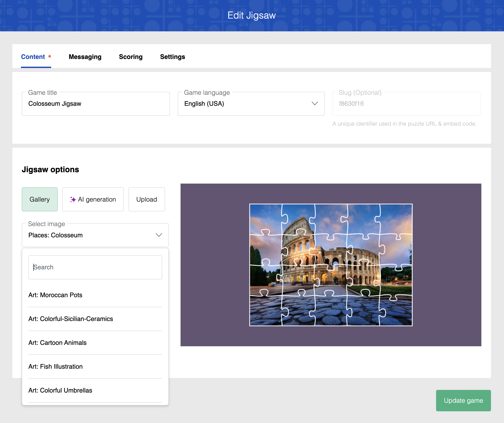
Task: Collapse the Select image dropdown
Action: click(95, 235)
